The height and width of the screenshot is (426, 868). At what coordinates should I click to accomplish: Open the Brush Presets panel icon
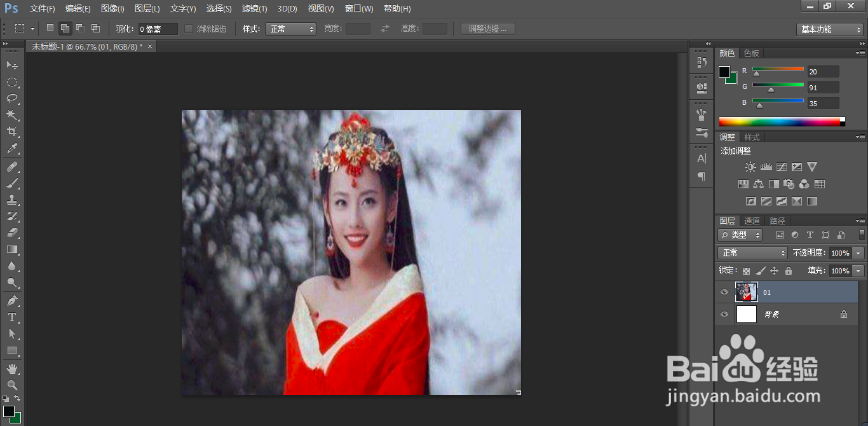click(x=702, y=133)
